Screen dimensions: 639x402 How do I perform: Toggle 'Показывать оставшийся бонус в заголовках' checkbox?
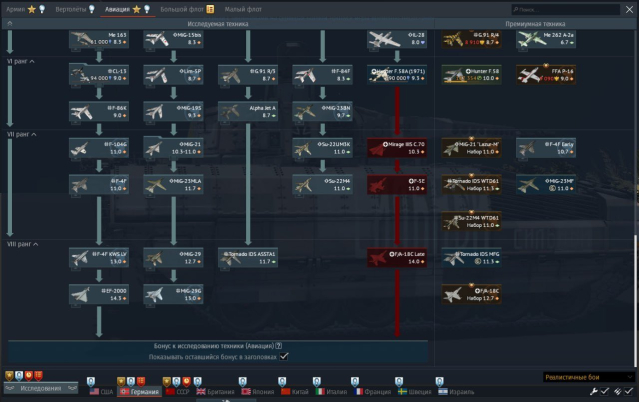pos(284,356)
